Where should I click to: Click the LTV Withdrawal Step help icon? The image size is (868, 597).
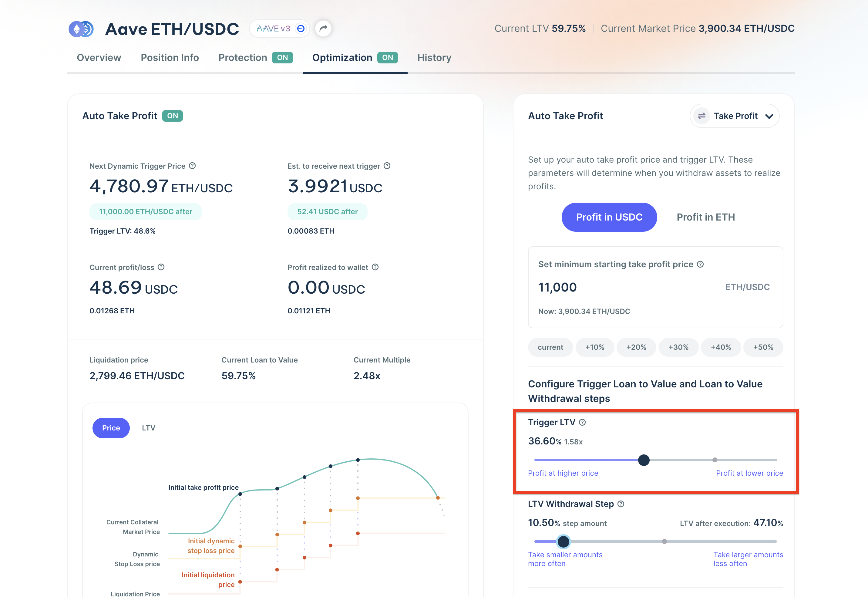(621, 504)
